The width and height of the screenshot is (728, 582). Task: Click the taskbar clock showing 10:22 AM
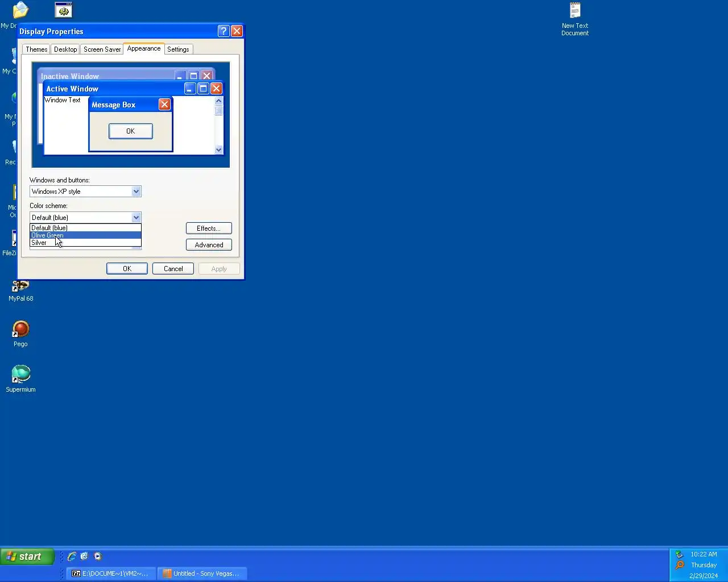click(704, 554)
